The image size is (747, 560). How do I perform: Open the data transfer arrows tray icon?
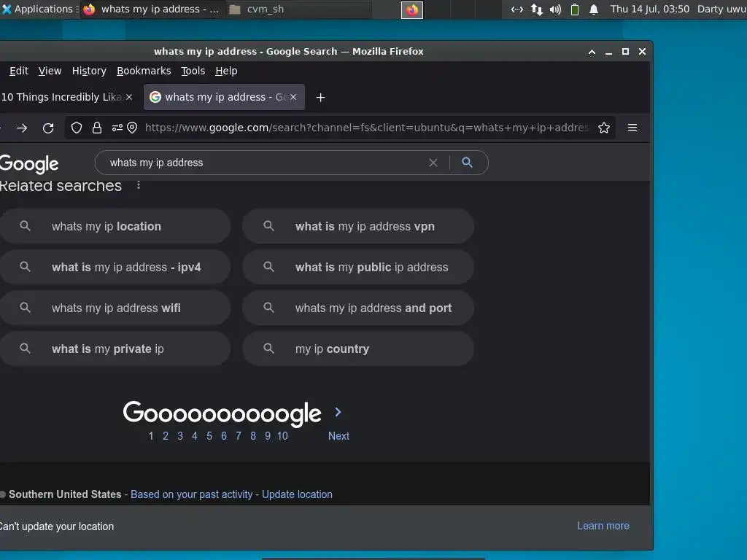[536, 9]
